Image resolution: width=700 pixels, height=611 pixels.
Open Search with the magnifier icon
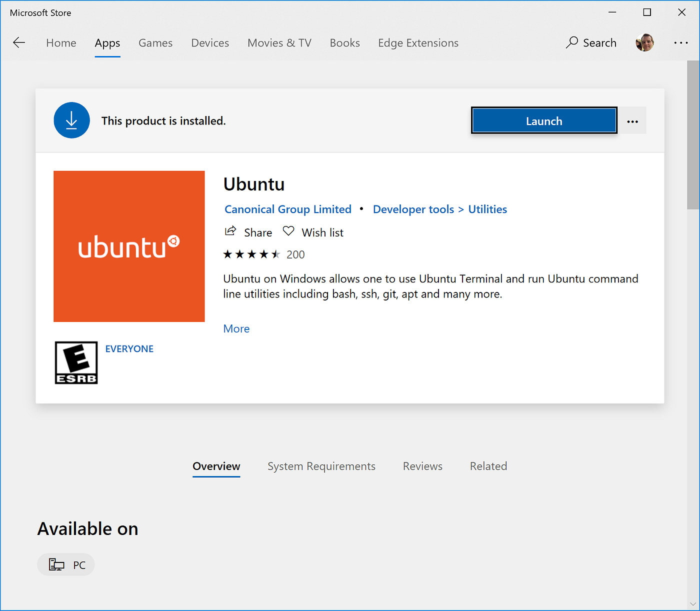click(591, 43)
